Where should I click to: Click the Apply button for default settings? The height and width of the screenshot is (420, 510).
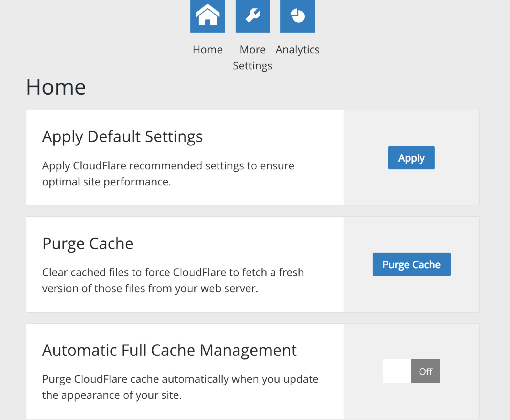pos(411,158)
